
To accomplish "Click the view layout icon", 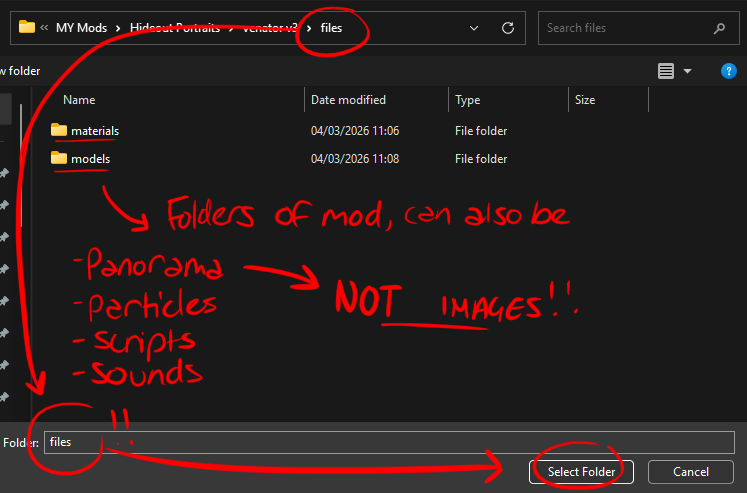I will click(x=666, y=71).
